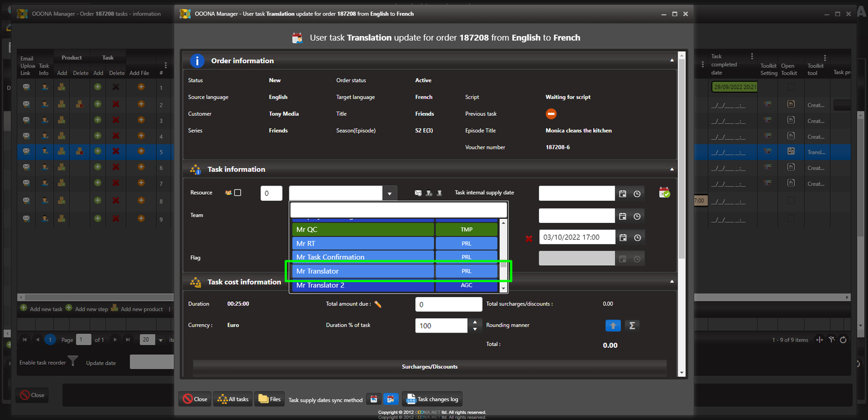The width and height of the screenshot is (868, 420).
Task: Click the pencil icon next to Total amount due
Action: pos(378,304)
